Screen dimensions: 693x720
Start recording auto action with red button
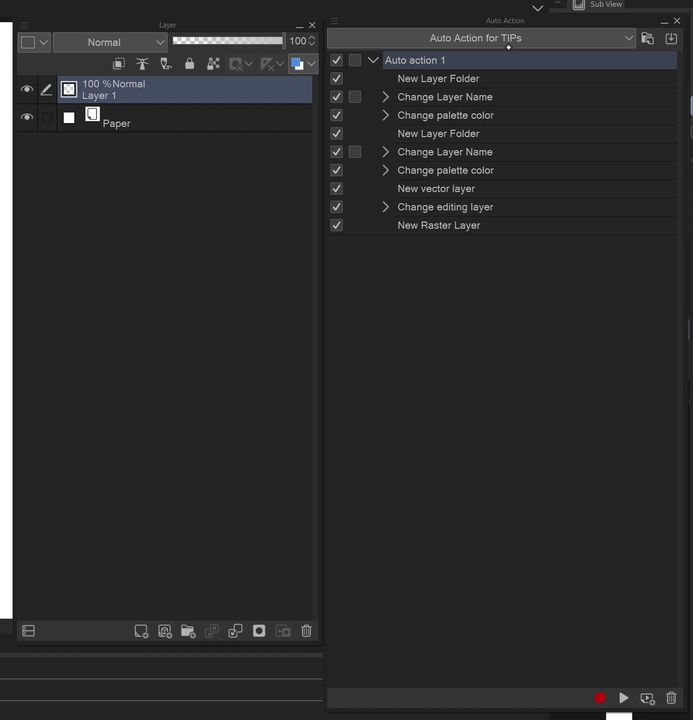[601, 698]
